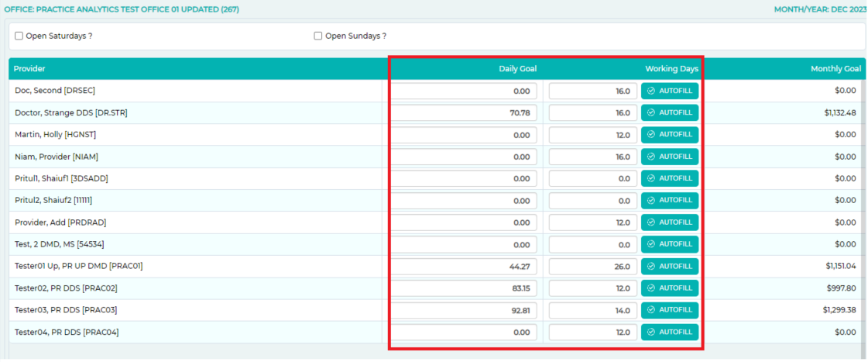Click the table's vertical scrollbar
Image resolution: width=868 pixels, height=362 pixels.
[x=864, y=209]
